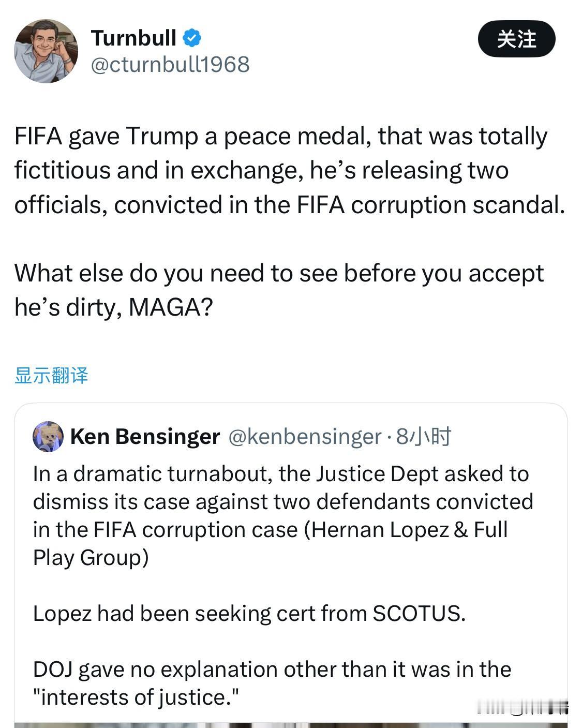Click the "In a dramatic turnabout" line
Viewport: 582px width, 728px height.
281,474
